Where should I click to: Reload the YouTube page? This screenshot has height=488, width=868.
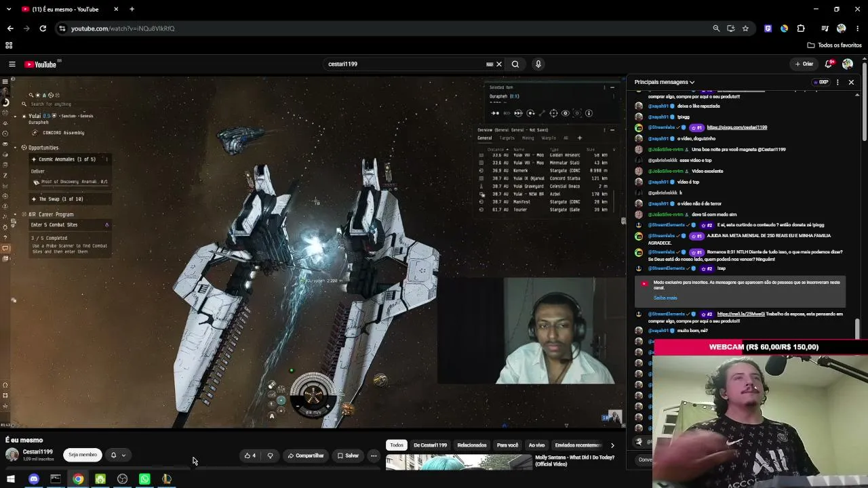pyautogui.click(x=43, y=28)
